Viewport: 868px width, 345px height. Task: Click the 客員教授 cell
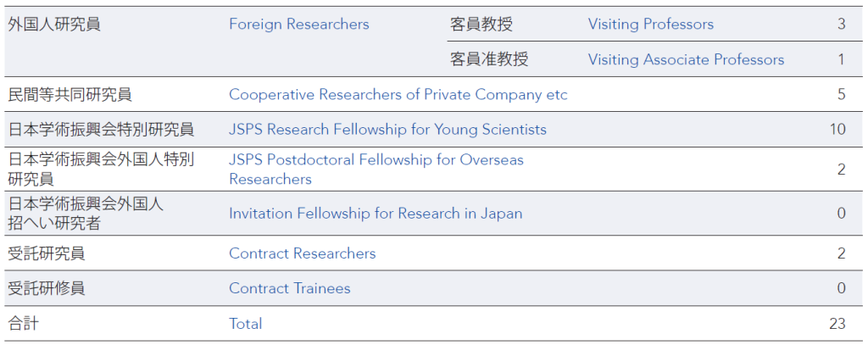[481, 25]
